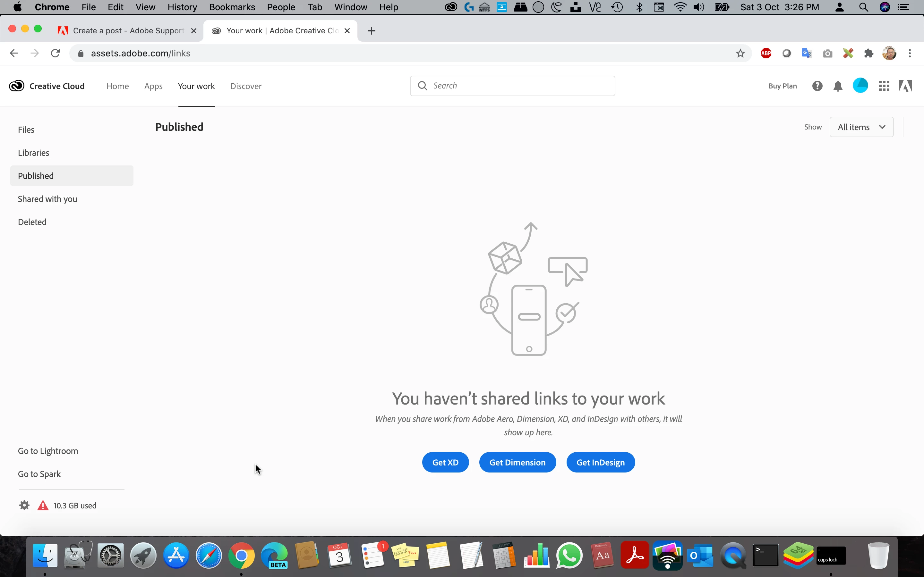The height and width of the screenshot is (577, 924).
Task: Open the Extensions puzzle piece menu
Action: tap(868, 54)
